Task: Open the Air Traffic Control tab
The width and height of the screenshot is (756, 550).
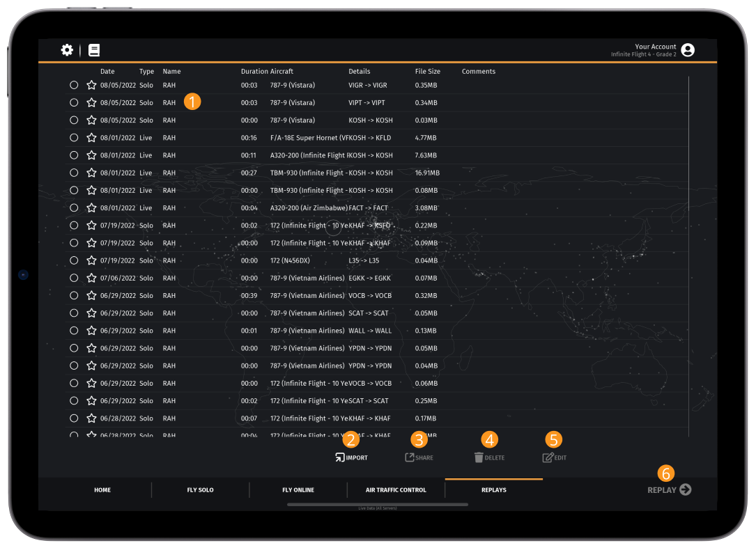Action: click(396, 490)
